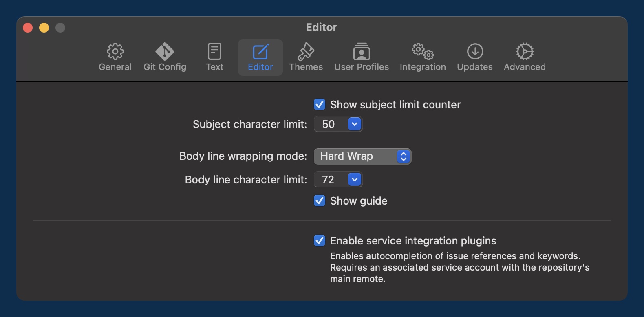This screenshot has width=644, height=317.
Task: Click the Show guide label text
Action: click(359, 201)
